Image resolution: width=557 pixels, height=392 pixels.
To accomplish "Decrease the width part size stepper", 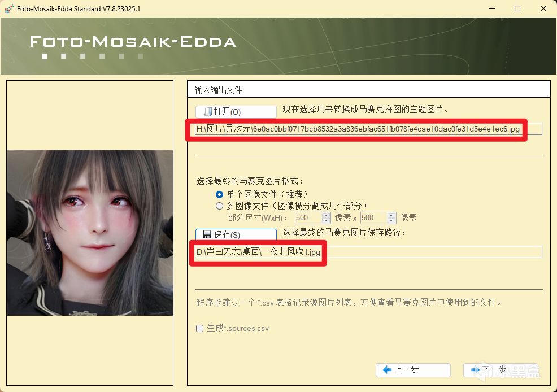I will 326,220.
